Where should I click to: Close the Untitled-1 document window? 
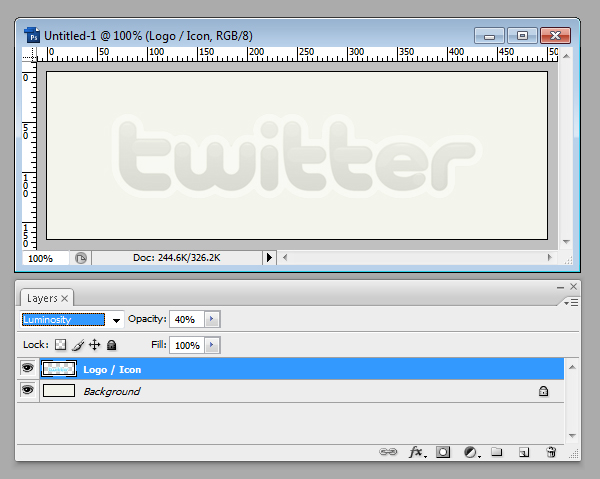coord(555,36)
